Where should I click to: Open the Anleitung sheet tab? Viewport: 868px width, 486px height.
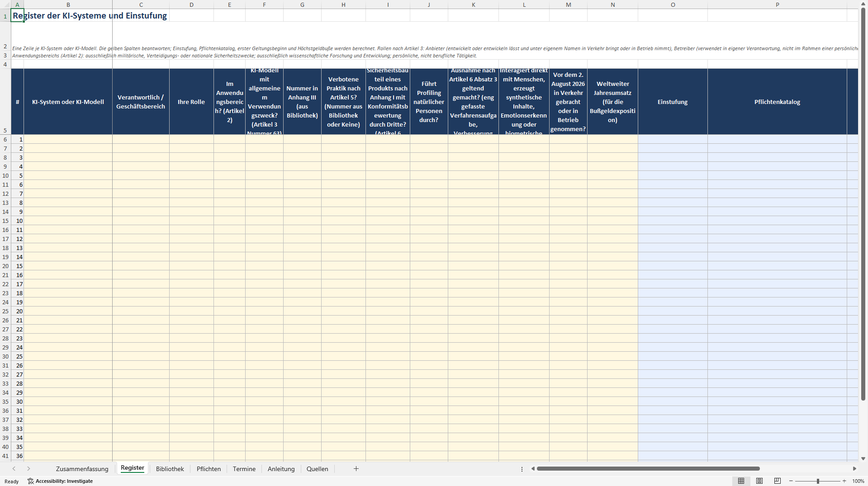click(x=281, y=469)
